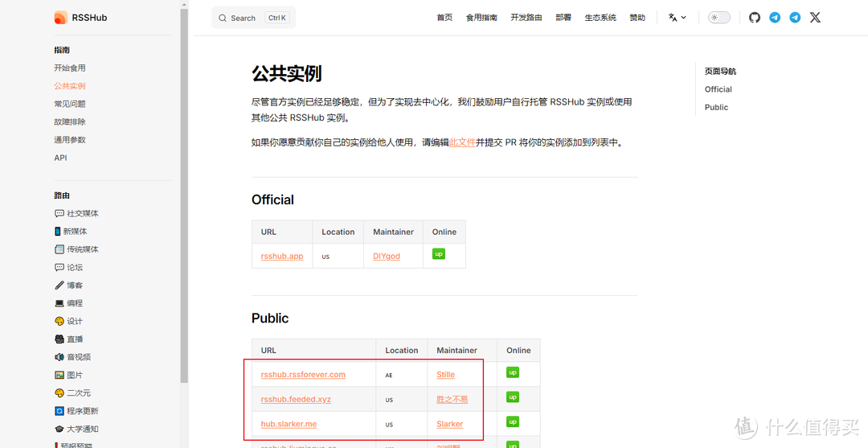Open the language selector dropdown
The image size is (868, 448).
click(677, 18)
